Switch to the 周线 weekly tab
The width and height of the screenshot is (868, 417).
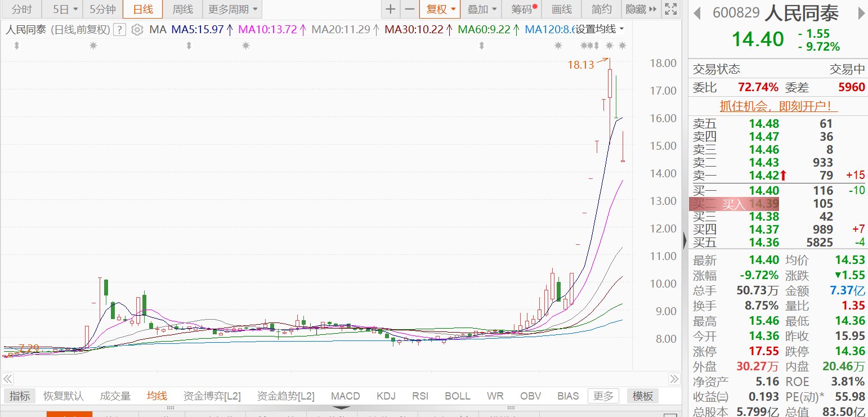tap(182, 9)
